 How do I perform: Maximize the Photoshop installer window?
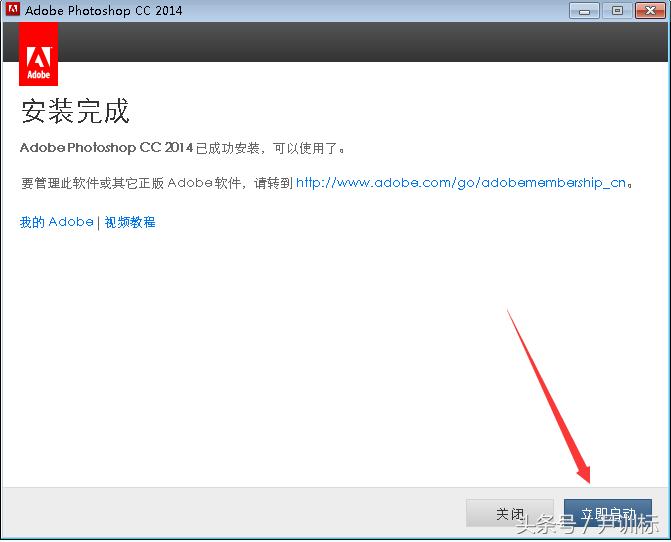click(617, 11)
